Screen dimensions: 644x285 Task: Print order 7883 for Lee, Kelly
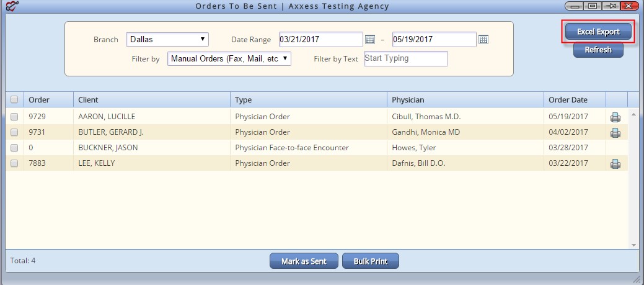pyautogui.click(x=615, y=164)
